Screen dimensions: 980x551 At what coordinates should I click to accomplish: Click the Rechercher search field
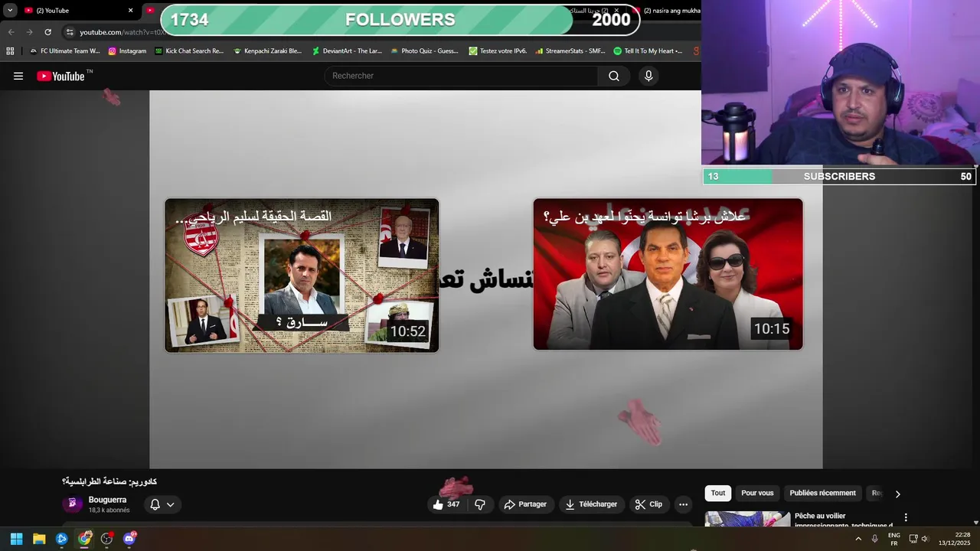point(461,76)
